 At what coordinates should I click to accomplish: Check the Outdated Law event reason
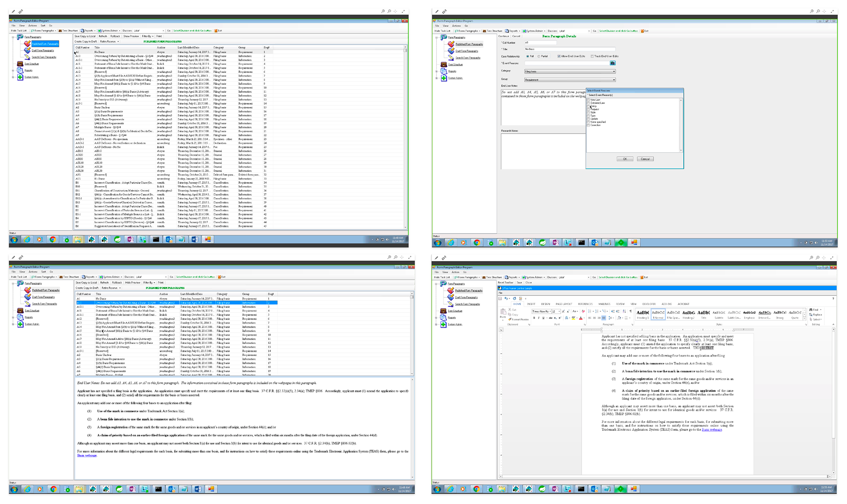pos(588,103)
